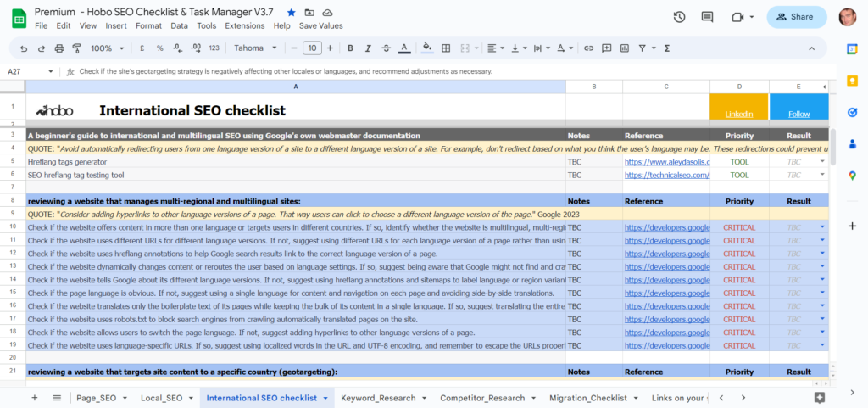The width and height of the screenshot is (868, 408).
Task: Open the Tahoma font dropdown
Action: (255, 48)
